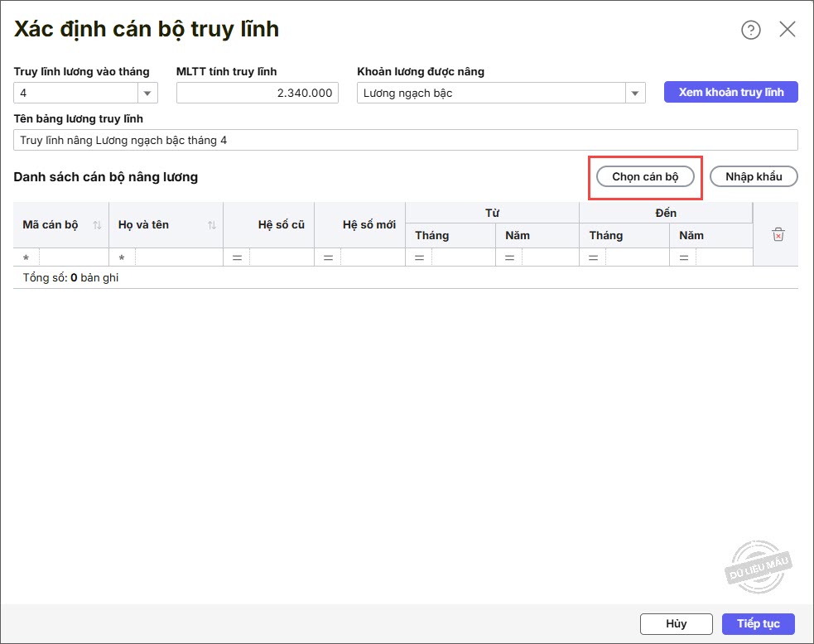This screenshot has width=814, height=644.
Task: Click Tiếp tục to continue
Action: tap(758, 623)
